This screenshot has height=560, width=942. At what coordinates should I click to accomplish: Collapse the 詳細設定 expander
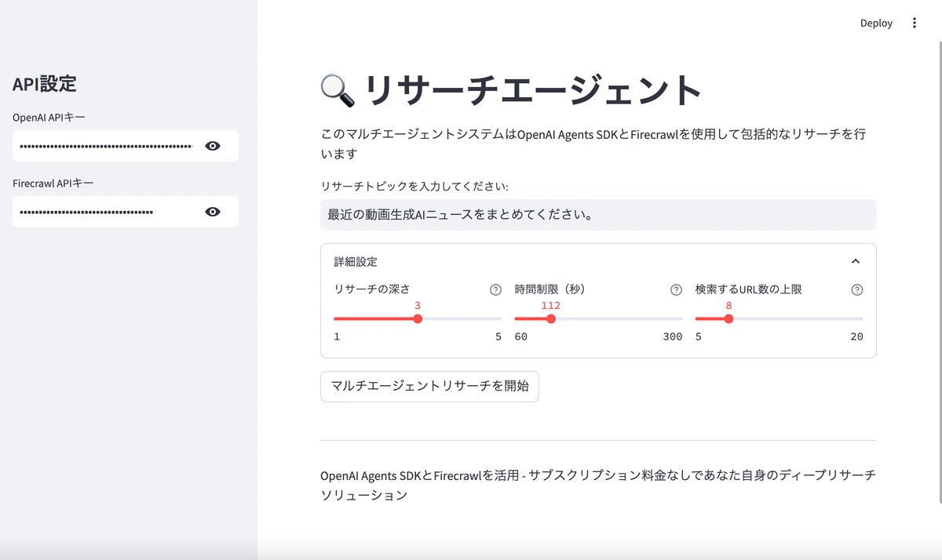point(856,261)
